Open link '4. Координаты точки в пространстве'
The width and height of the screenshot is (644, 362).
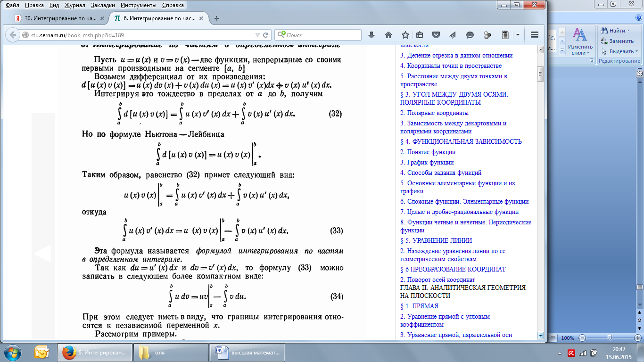[x=451, y=66]
